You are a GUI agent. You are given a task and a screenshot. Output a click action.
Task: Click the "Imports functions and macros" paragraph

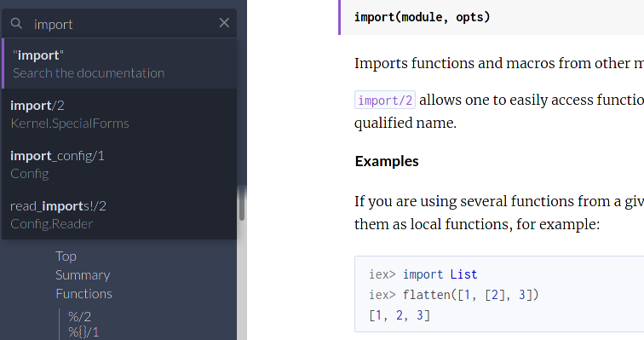[499, 63]
